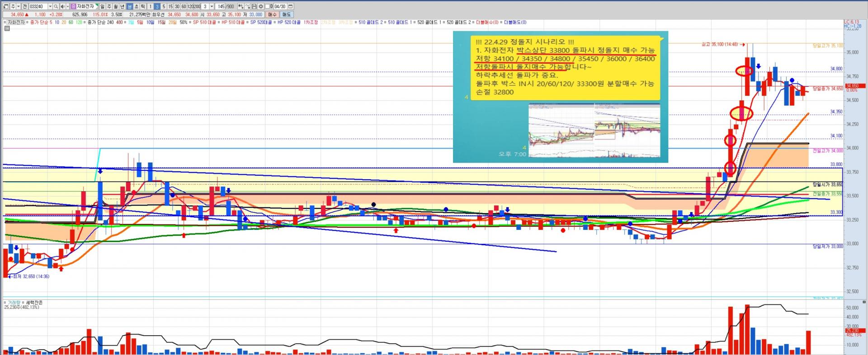The image size is (868, 355).
Task: Choose the 120 minute interval button
Action: [x=190, y=6]
